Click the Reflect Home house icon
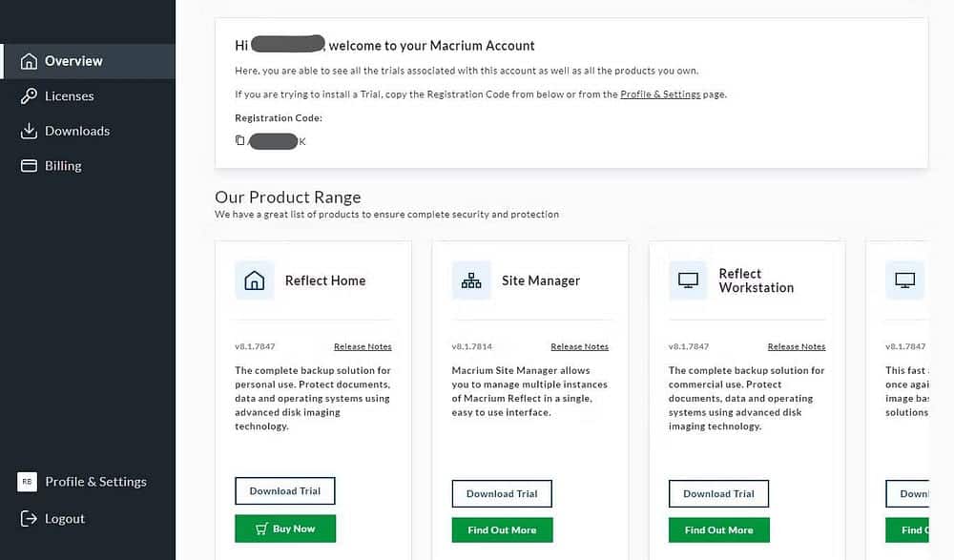Screen dimensions: 954x560 [x=255, y=280]
